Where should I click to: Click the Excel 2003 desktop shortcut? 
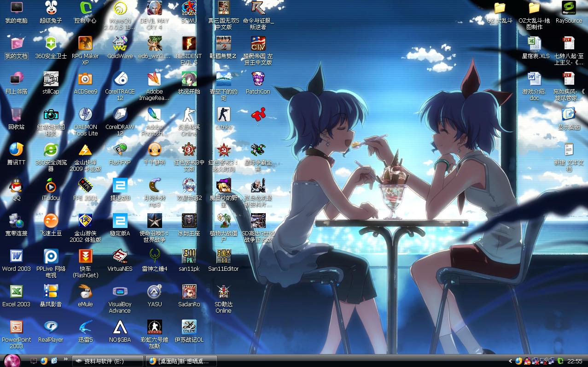point(16,296)
